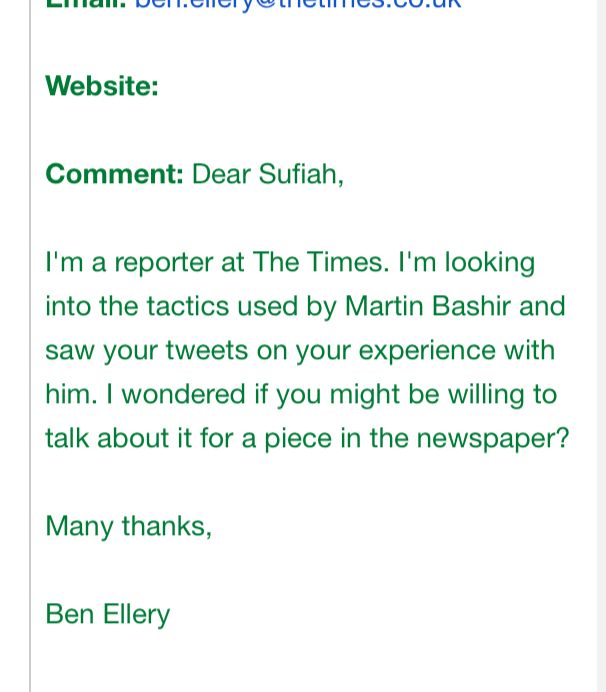Click the bold "Website:" label

click(x=102, y=86)
